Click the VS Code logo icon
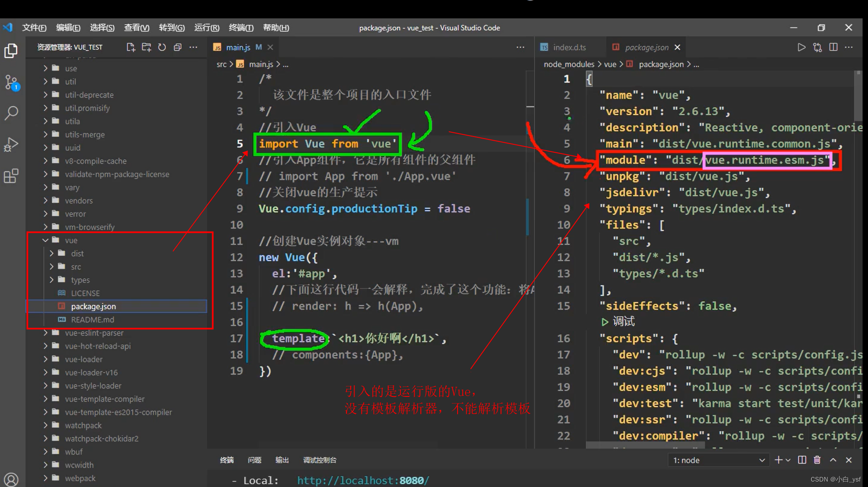Screen dimensions: 868x487 (x=8, y=28)
